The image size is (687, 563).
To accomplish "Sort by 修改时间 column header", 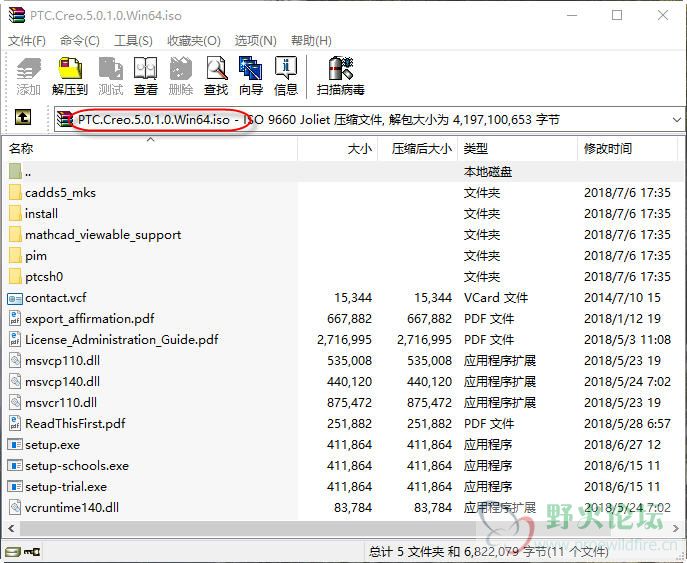I will pyautogui.click(x=627, y=149).
